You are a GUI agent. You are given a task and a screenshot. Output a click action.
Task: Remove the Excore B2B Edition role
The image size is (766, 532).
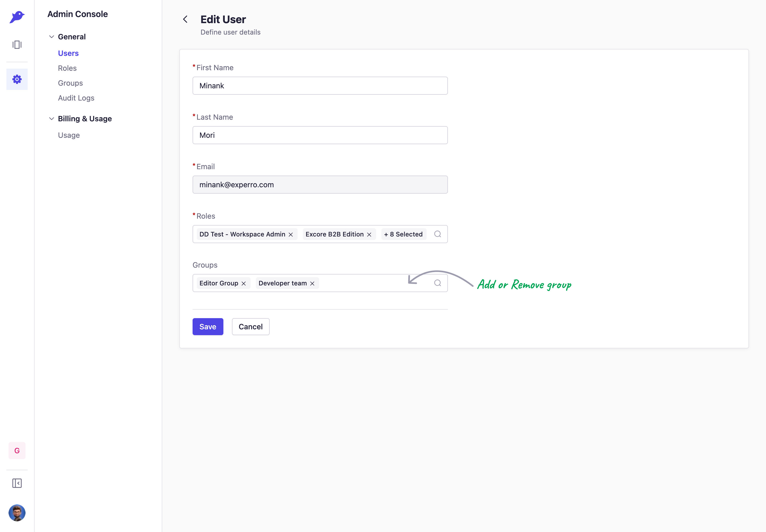(369, 235)
